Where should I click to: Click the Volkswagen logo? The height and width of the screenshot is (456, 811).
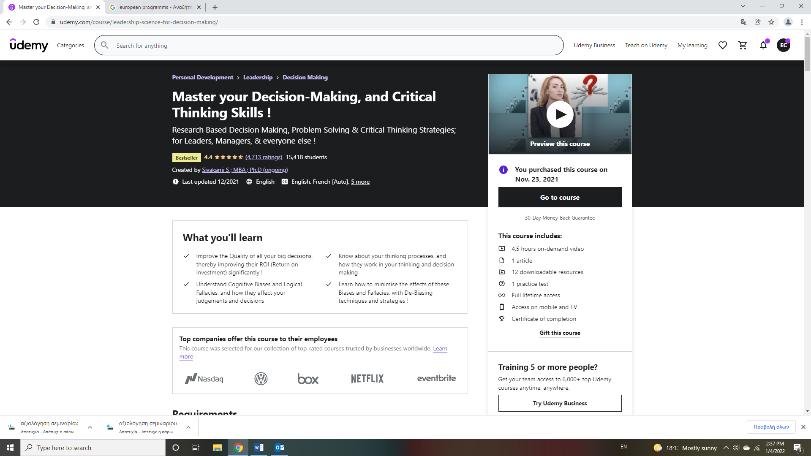261,379
